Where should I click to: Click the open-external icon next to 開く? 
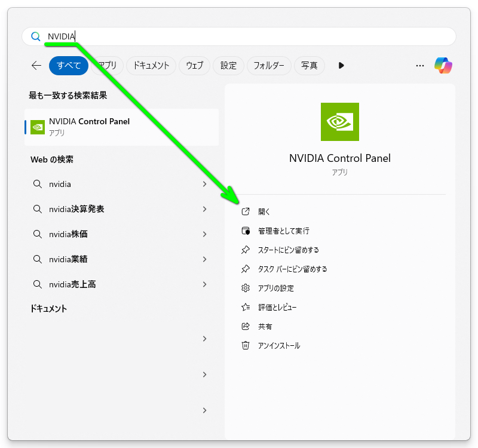tap(246, 211)
